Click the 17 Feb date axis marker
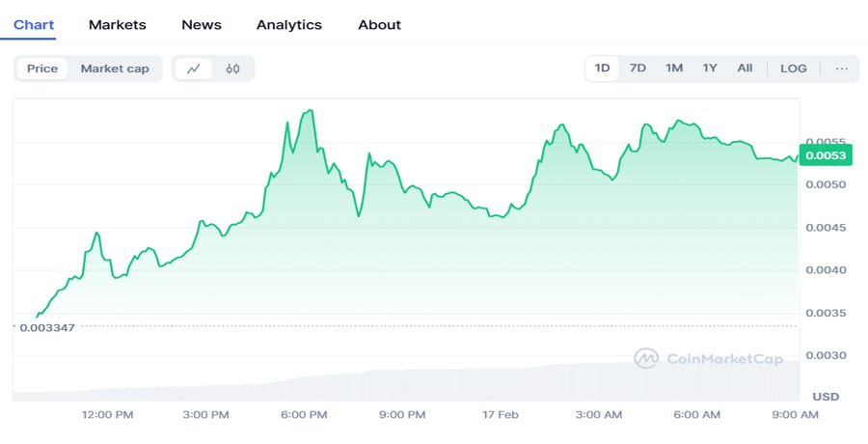Screen dimensions: 868x444 coord(501,415)
